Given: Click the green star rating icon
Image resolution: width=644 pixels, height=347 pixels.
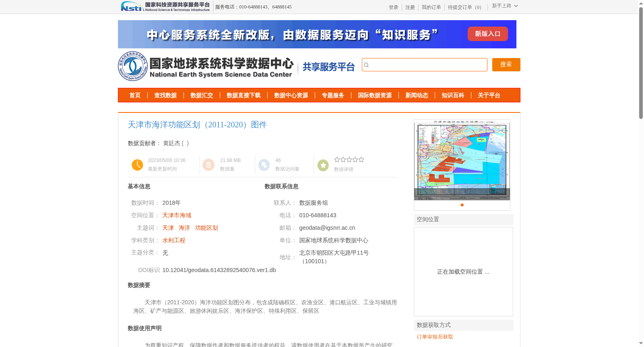Looking at the screenshot, I should tap(323, 165).
